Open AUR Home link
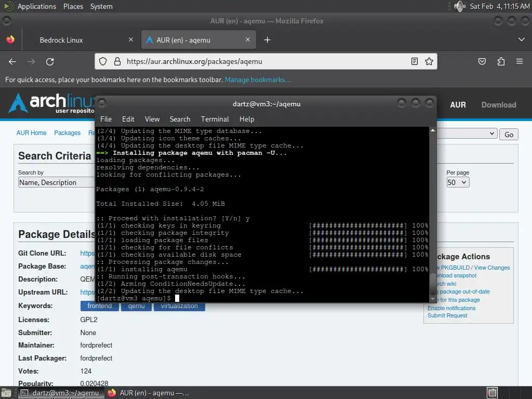Image resolution: width=532 pixels, height=399 pixels. pyautogui.click(x=31, y=132)
